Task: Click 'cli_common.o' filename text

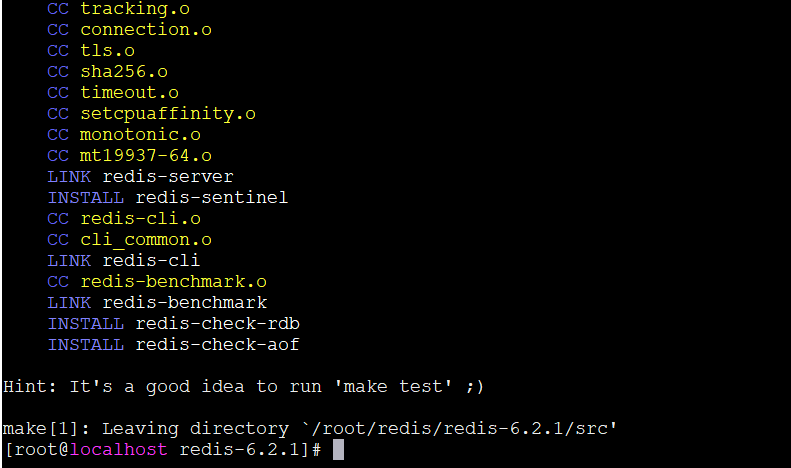Action: pyautogui.click(x=146, y=240)
